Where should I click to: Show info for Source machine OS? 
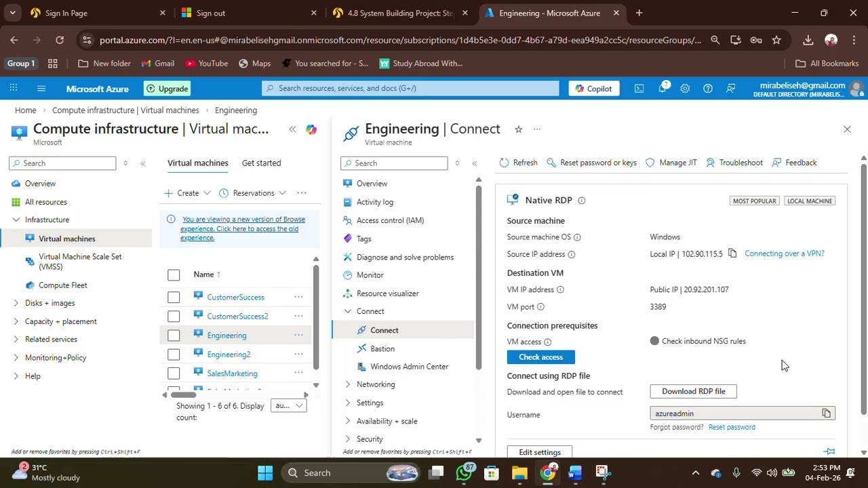[x=577, y=237]
